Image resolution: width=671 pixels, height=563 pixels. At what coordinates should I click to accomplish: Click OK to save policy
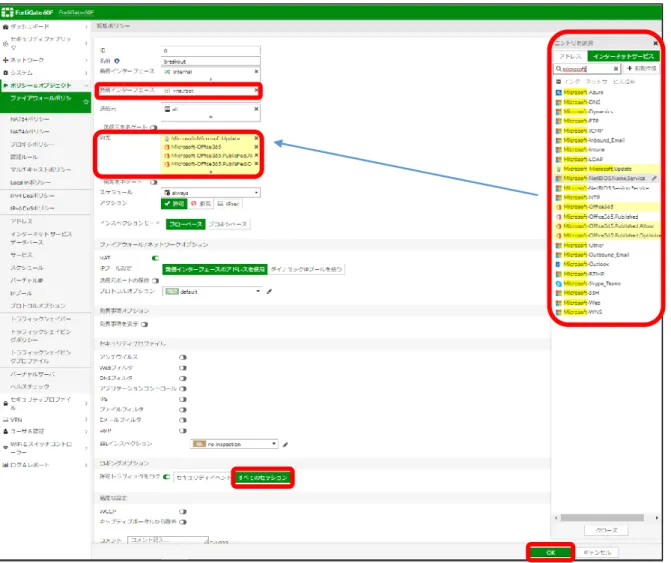[550, 552]
